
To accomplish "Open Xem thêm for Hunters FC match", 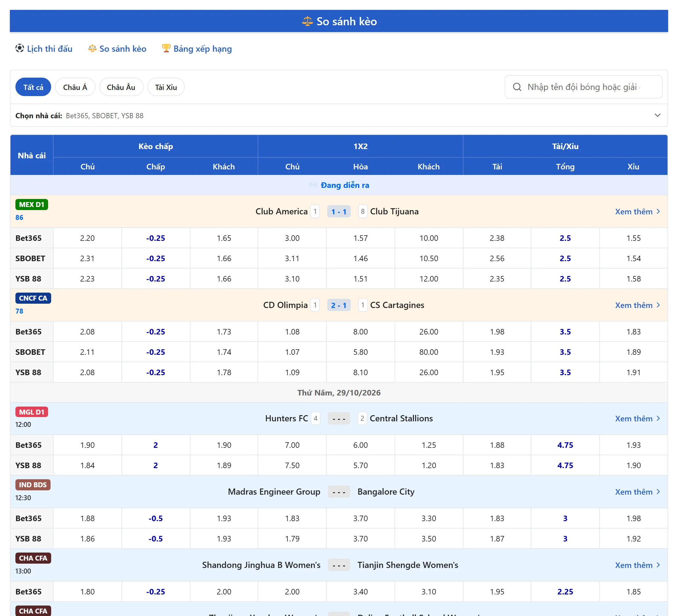I will [637, 418].
